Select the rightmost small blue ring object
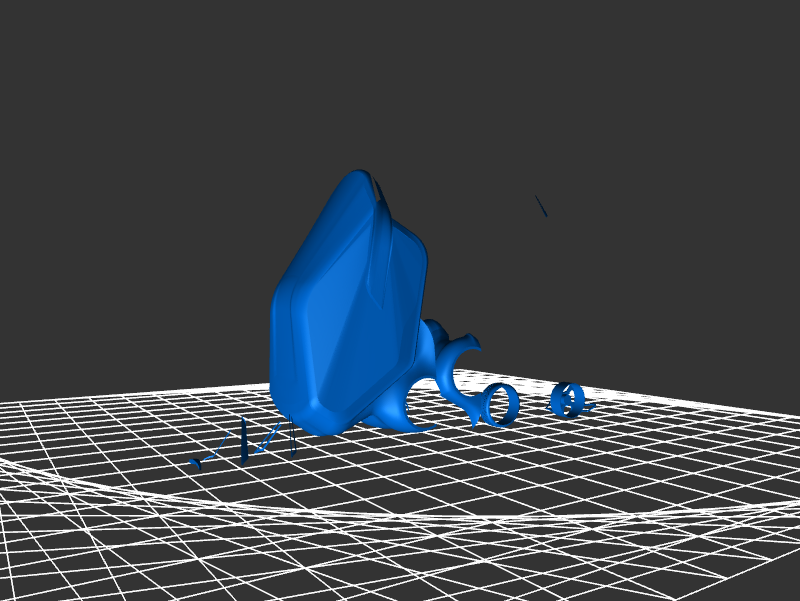 (567, 400)
